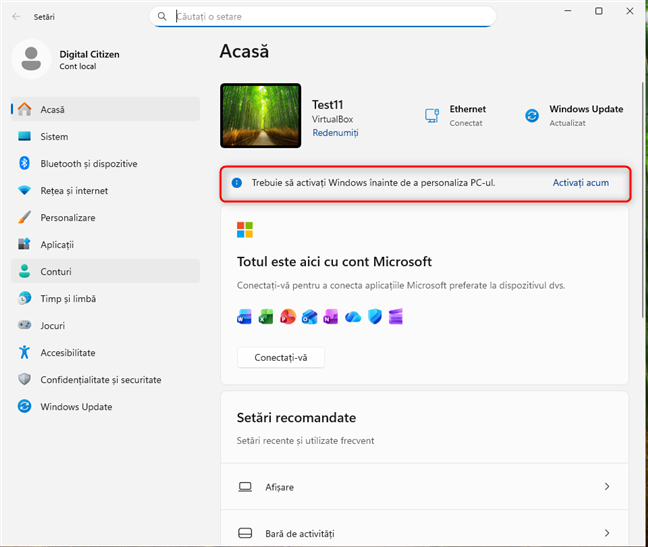Click the globe clock Timp și limbă icon
Image resolution: width=648 pixels, height=547 pixels.
tap(24, 298)
